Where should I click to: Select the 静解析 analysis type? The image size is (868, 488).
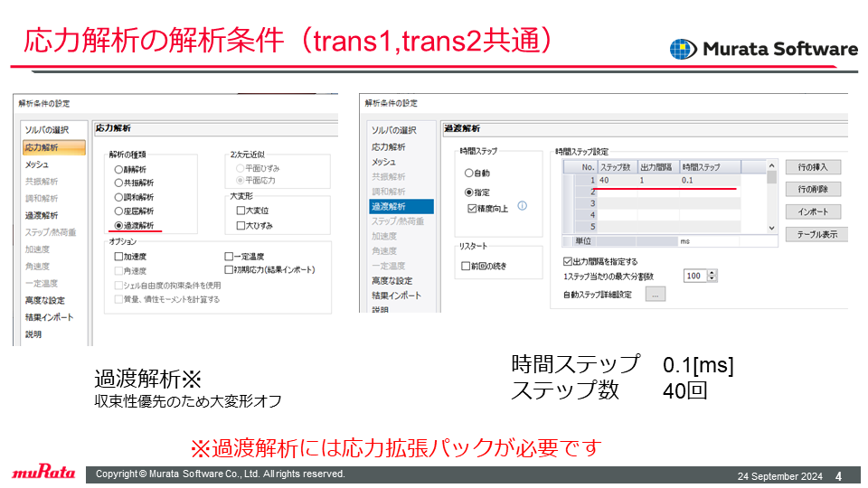(118, 169)
